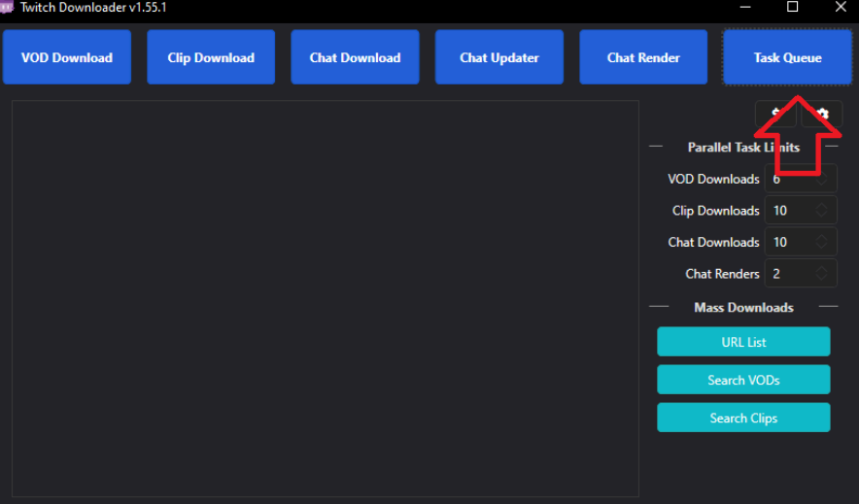Screen dimensions: 859x504
Task: Maximize the Twitch Downloader window
Action: coord(792,7)
